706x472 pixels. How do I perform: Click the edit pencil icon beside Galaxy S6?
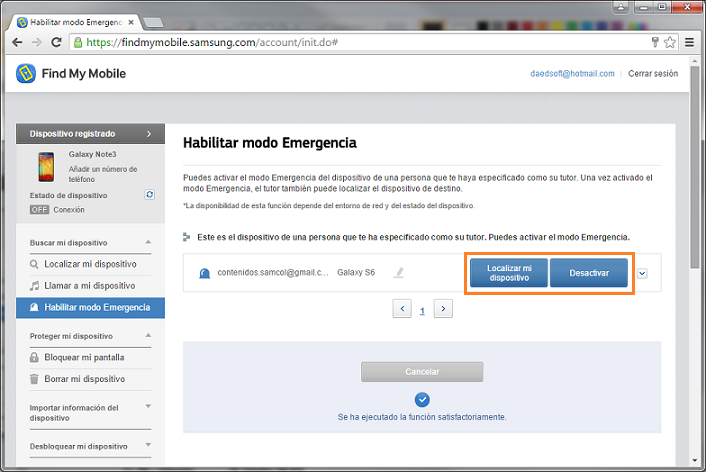click(x=399, y=272)
